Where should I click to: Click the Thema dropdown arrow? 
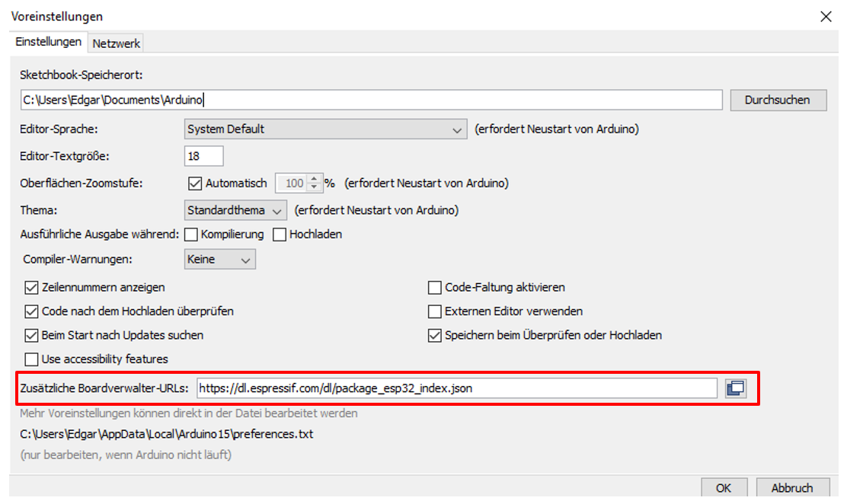(276, 209)
